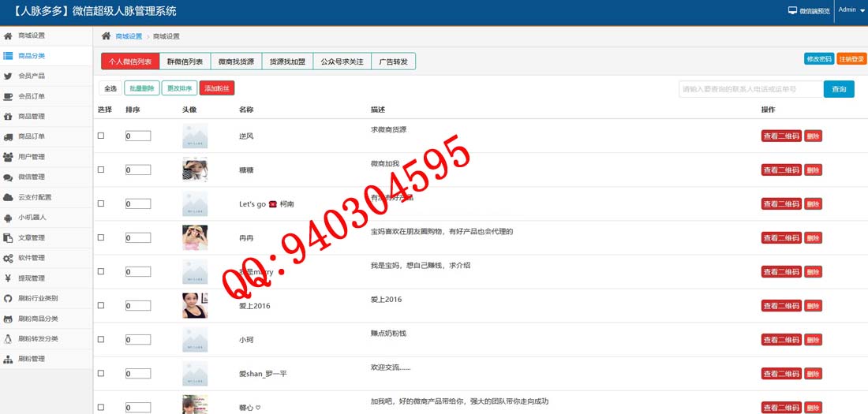Image resolution: width=868 pixels, height=414 pixels.
Task: Open the 广告转发 tab
Action: click(393, 62)
